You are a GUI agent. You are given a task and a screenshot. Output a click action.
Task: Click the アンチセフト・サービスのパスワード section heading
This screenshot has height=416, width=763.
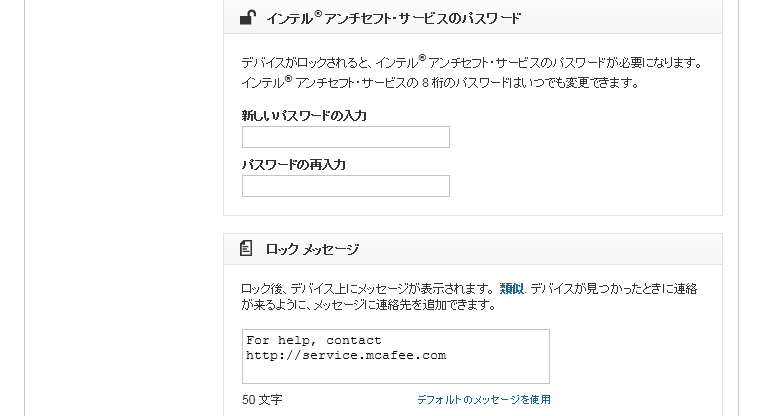point(393,18)
